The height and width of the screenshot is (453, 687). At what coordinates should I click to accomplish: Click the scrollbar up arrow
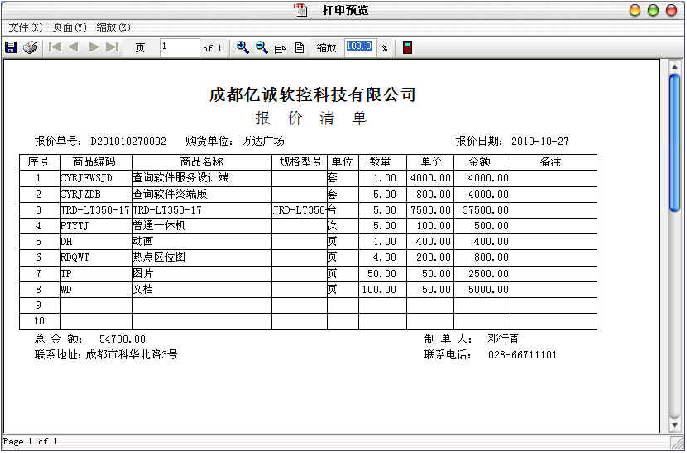pos(675,67)
